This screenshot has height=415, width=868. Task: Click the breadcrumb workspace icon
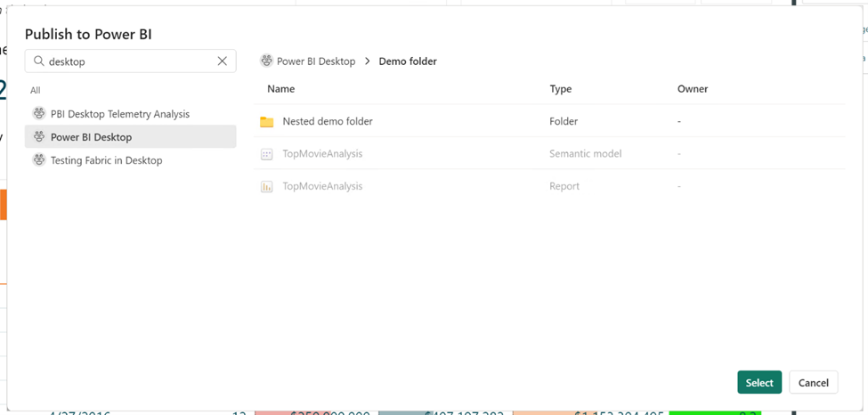point(266,61)
